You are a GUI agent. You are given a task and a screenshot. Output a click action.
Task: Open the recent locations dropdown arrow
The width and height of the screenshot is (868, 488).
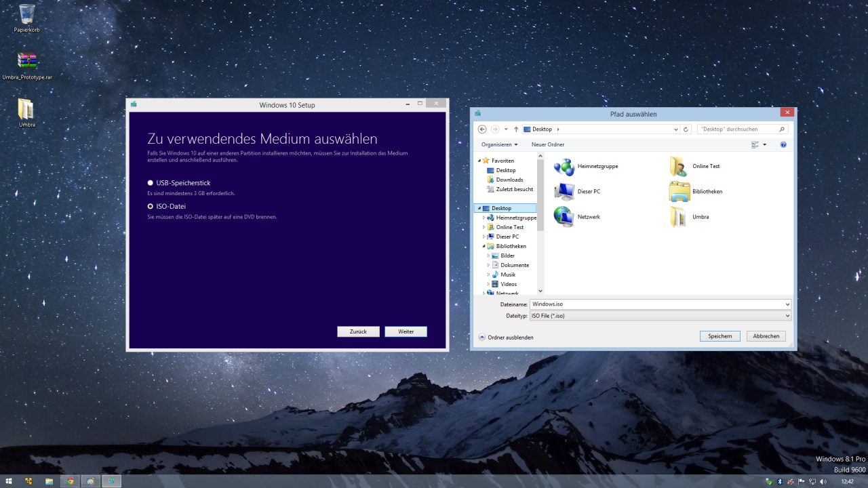coord(506,129)
